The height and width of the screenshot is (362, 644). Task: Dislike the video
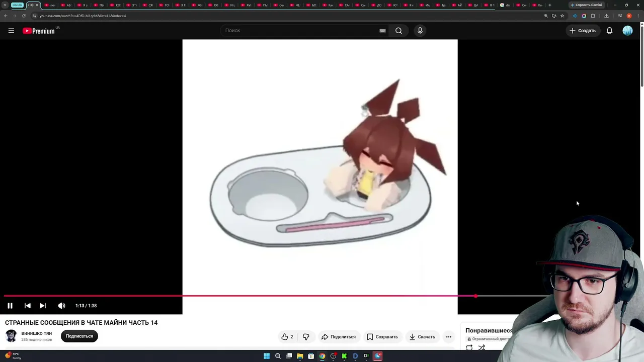(306, 337)
